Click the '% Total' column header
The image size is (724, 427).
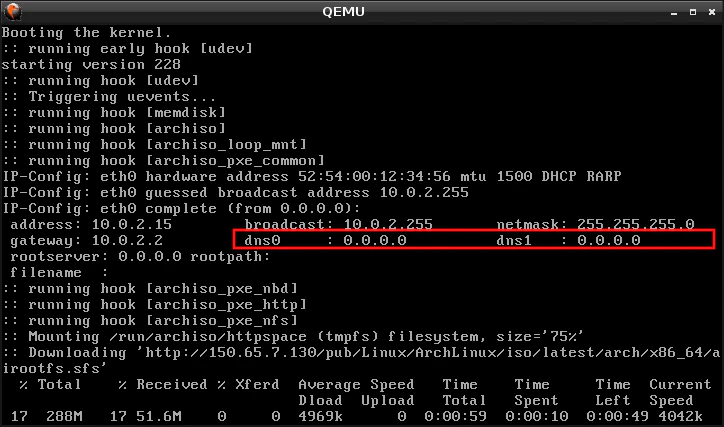click(x=50, y=385)
